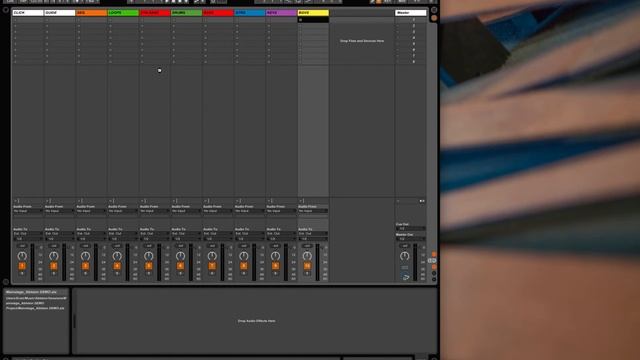640x360 pixels.
Task: Open Audio To dropdown on KEYS track
Action: 281,233
